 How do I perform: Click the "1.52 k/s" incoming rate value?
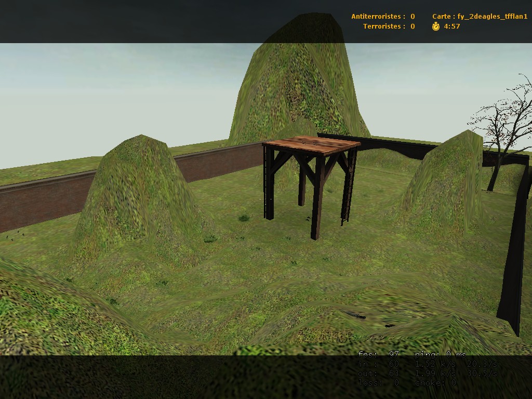pyautogui.click(x=435, y=364)
